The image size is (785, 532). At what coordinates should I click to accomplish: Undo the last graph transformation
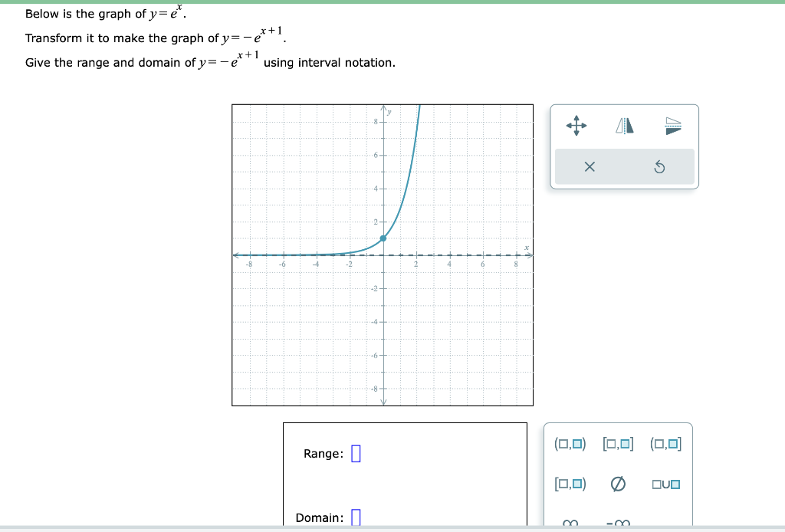[659, 166]
